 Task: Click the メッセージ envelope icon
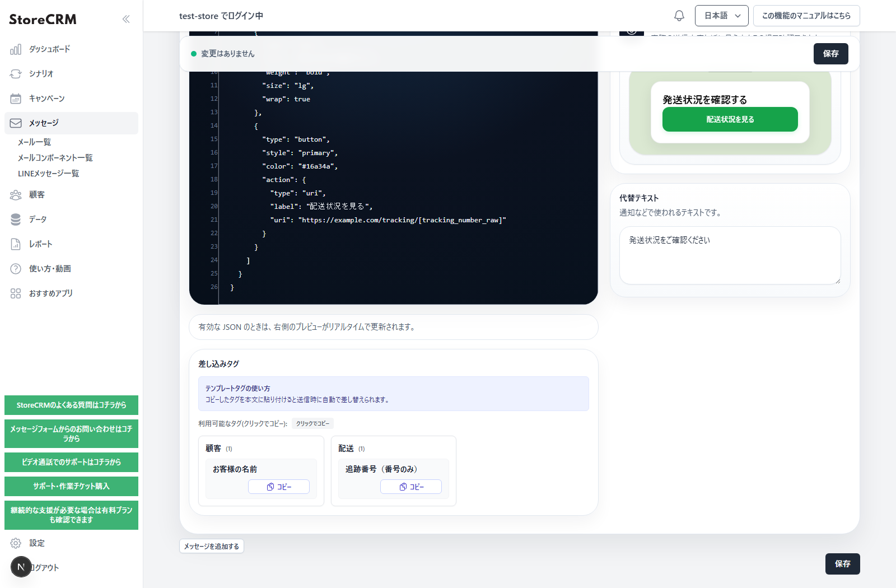[16, 123]
